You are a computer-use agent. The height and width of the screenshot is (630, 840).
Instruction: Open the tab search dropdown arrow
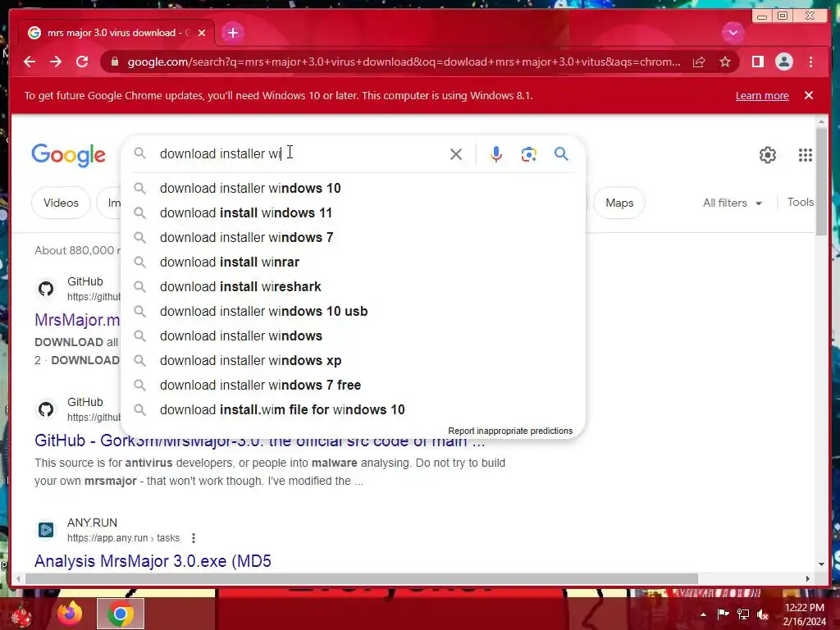click(733, 33)
